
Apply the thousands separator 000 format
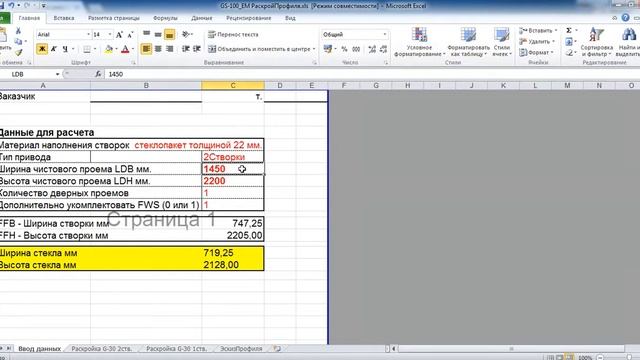[x=356, y=49]
